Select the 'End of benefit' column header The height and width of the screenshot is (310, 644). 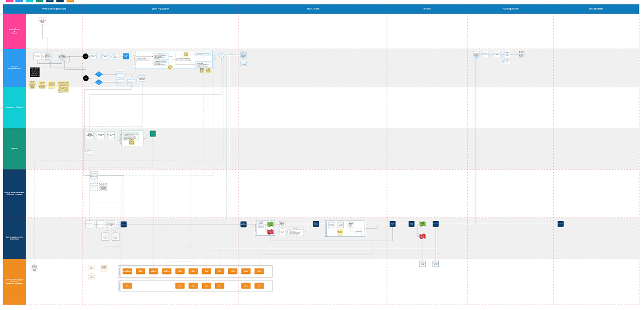coord(596,9)
